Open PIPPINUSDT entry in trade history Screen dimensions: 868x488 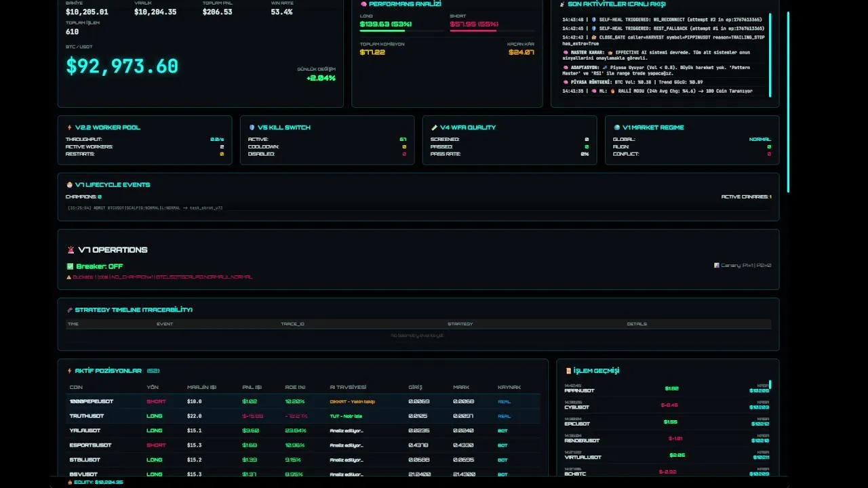click(x=667, y=388)
